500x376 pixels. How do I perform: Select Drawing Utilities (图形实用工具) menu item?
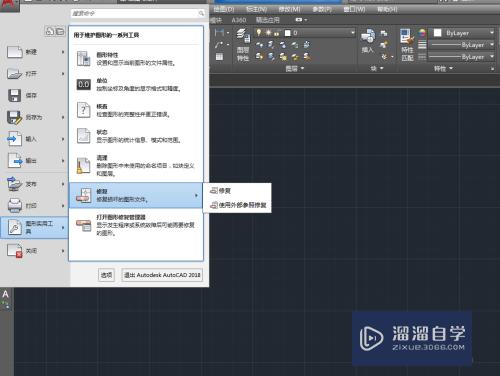pyautogui.click(x=34, y=227)
